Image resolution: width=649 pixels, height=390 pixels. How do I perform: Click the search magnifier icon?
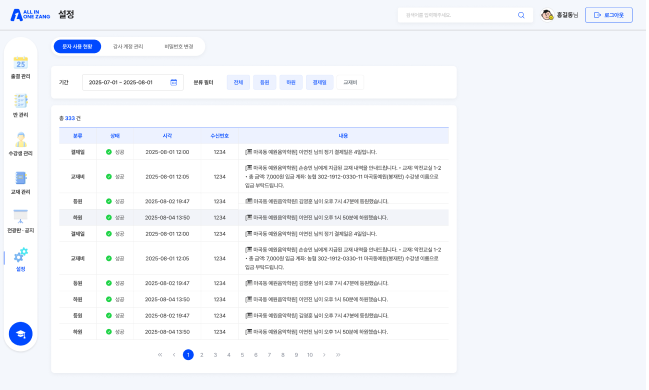point(521,15)
